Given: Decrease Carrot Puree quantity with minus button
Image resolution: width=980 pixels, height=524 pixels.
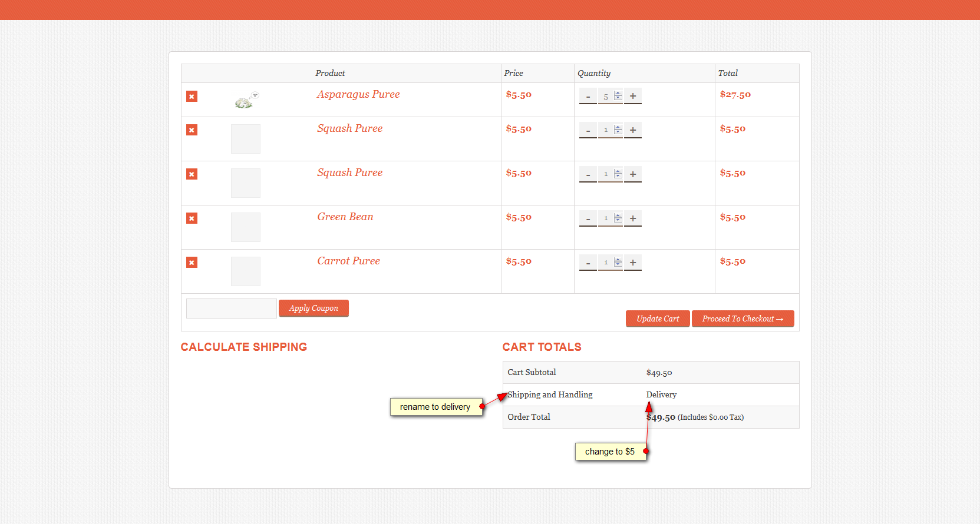Looking at the screenshot, I should pyautogui.click(x=588, y=263).
